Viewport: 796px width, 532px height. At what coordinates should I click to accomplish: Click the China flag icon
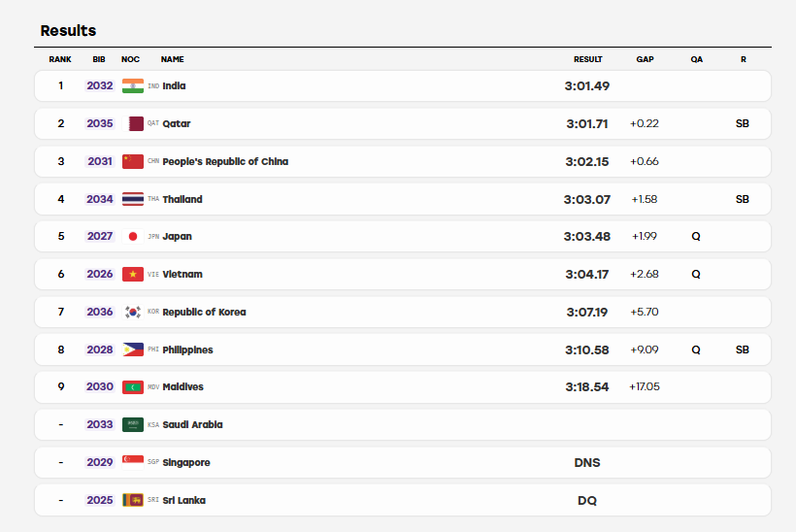coord(132,161)
